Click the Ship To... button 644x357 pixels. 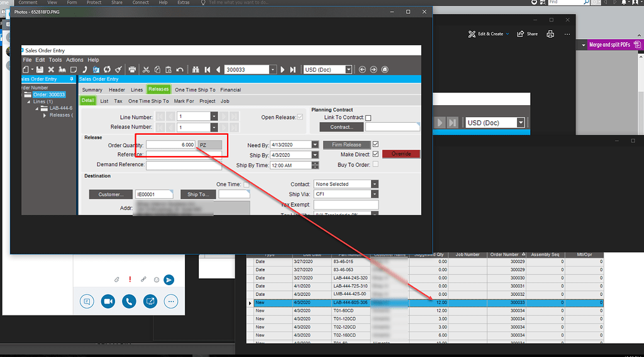tap(198, 195)
